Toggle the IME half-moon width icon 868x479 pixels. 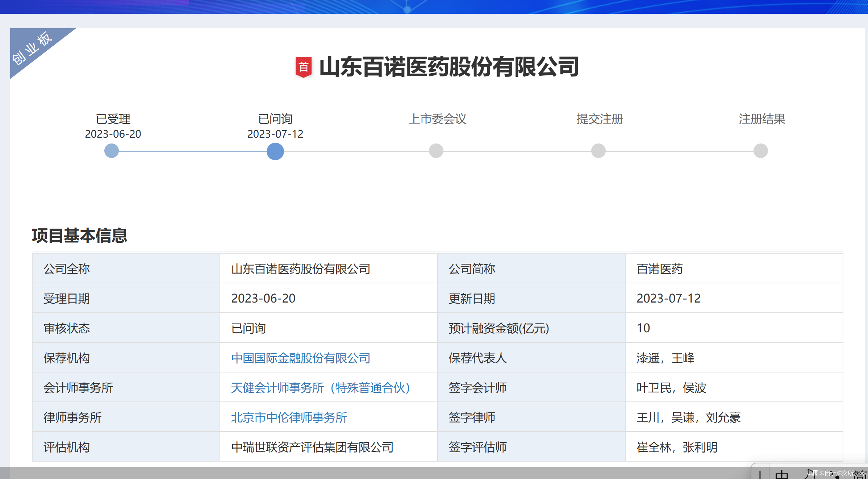809,474
